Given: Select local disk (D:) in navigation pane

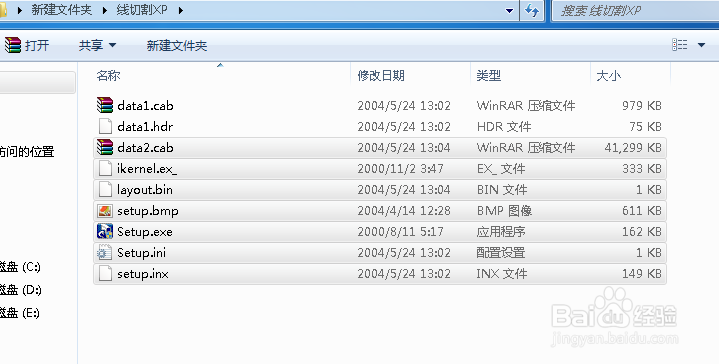Looking at the screenshot, I should point(21,290).
